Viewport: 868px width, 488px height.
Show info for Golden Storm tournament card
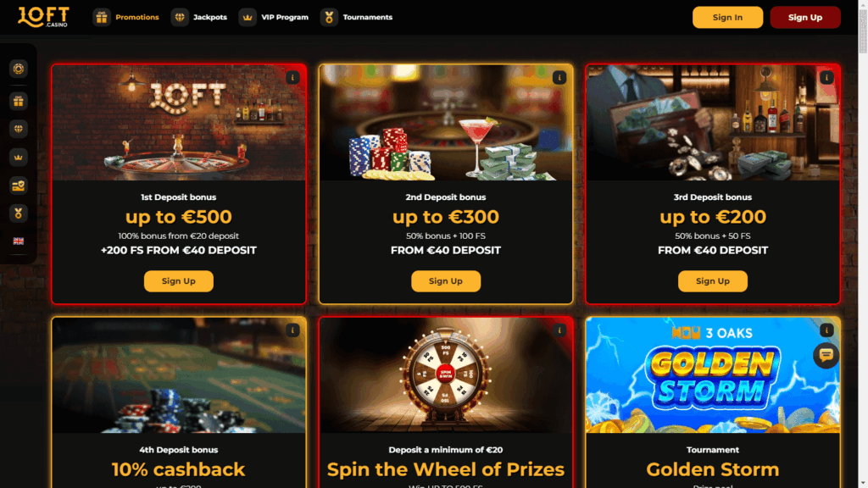[826, 330]
